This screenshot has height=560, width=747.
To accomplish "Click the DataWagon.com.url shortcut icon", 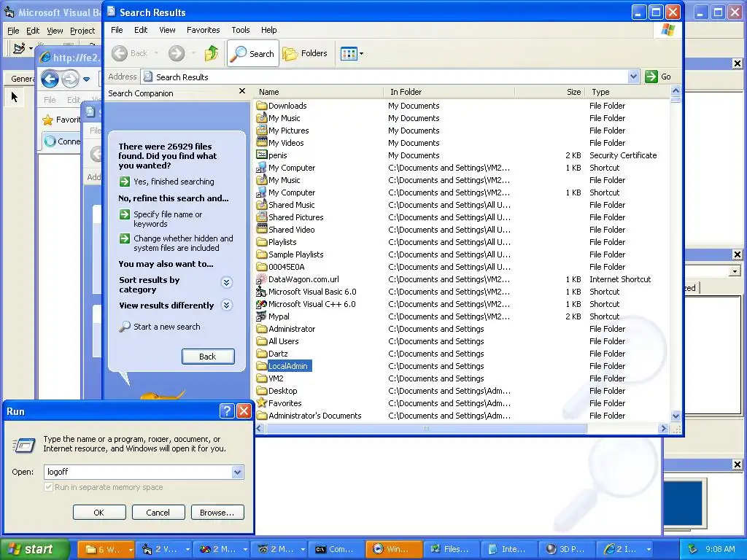I will click(262, 279).
